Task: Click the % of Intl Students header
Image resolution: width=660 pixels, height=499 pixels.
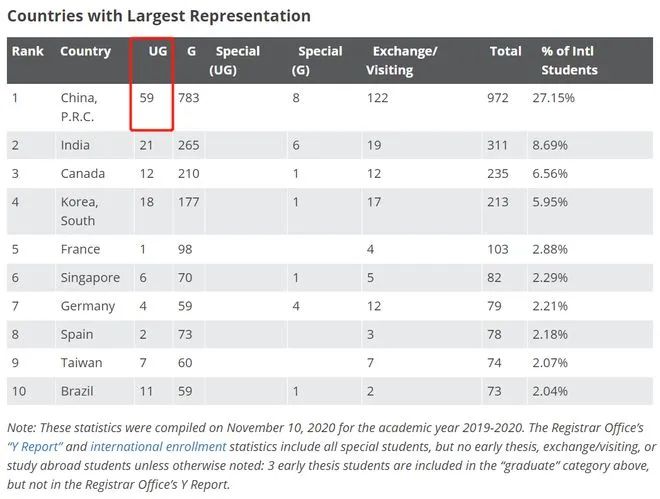Action: (569, 60)
